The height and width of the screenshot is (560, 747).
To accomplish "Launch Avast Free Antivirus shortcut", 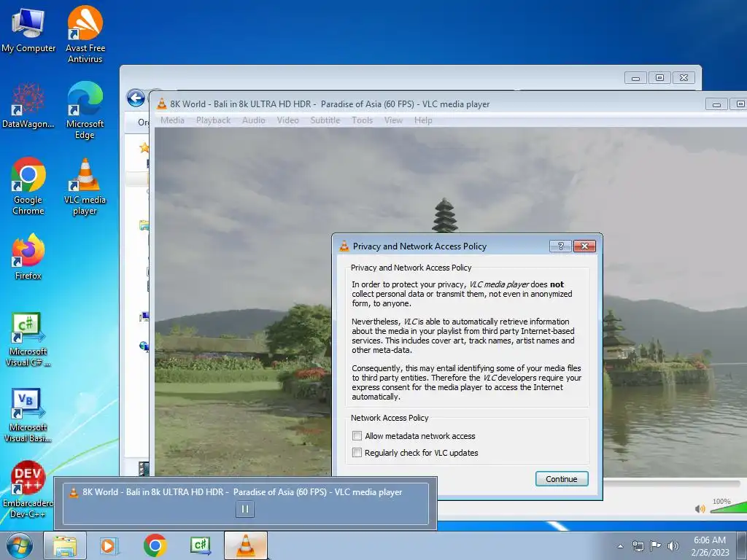I will 85,34.
